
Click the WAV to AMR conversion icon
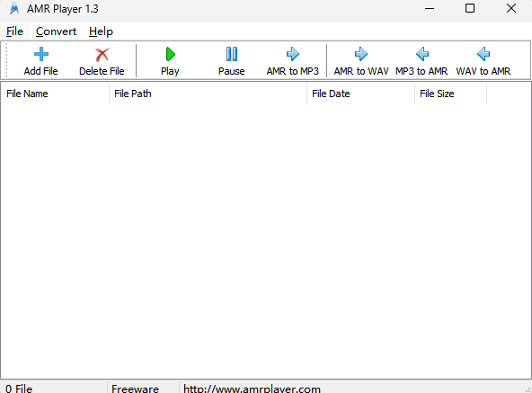(483, 54)
